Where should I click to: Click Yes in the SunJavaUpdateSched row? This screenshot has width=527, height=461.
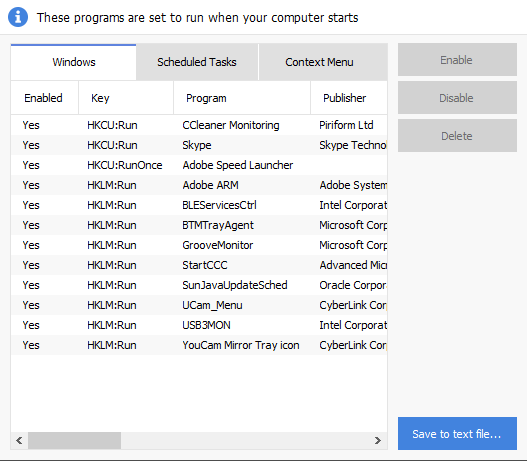click(x=31, y=285)
